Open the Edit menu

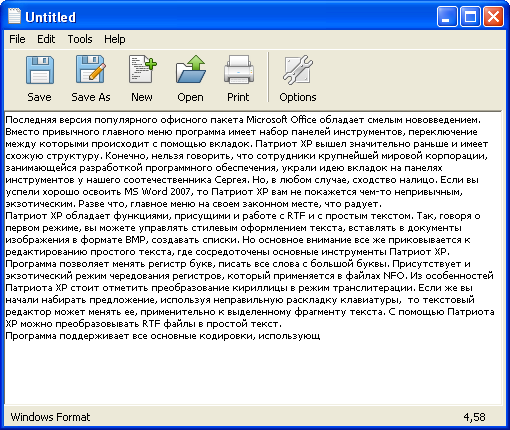tap(46, 39)
